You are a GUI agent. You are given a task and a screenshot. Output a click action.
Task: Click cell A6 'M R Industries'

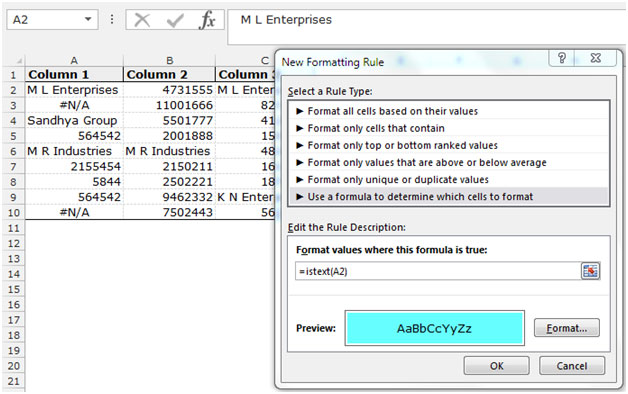pyautogui.click(x=74, y=151)
